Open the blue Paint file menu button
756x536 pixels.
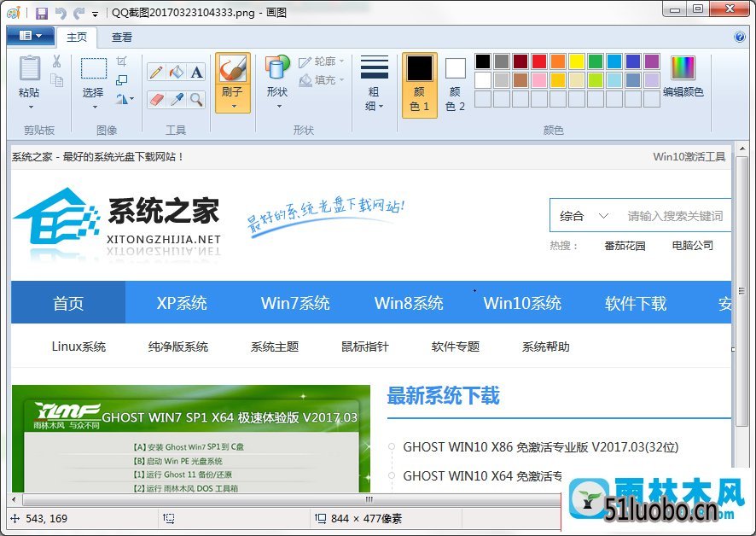31,36
